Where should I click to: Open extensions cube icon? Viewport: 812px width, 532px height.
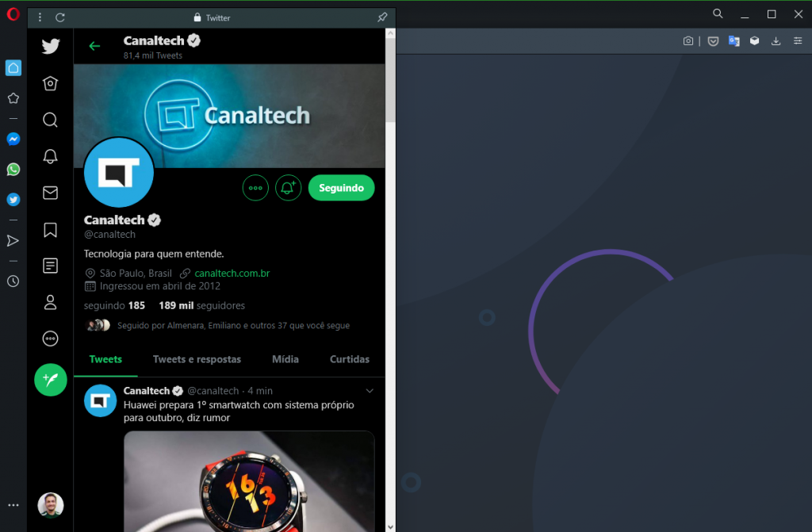[755, 41]
